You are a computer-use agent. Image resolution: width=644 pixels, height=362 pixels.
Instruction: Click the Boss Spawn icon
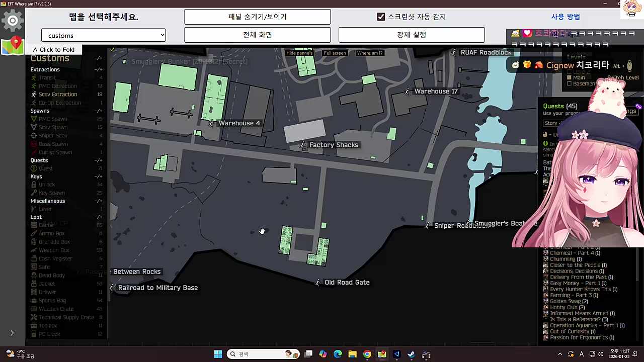(x=34, y=144)
